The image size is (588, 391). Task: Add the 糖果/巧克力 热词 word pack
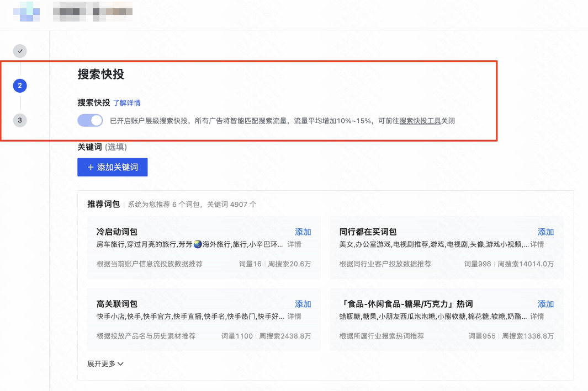[545, 304]
